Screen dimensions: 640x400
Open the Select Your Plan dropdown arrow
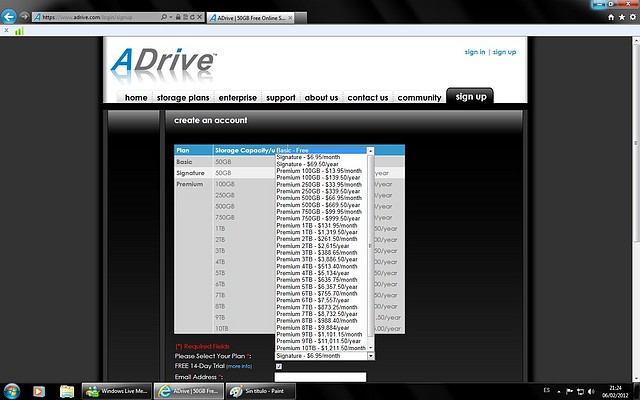click(x=371, y=356)
